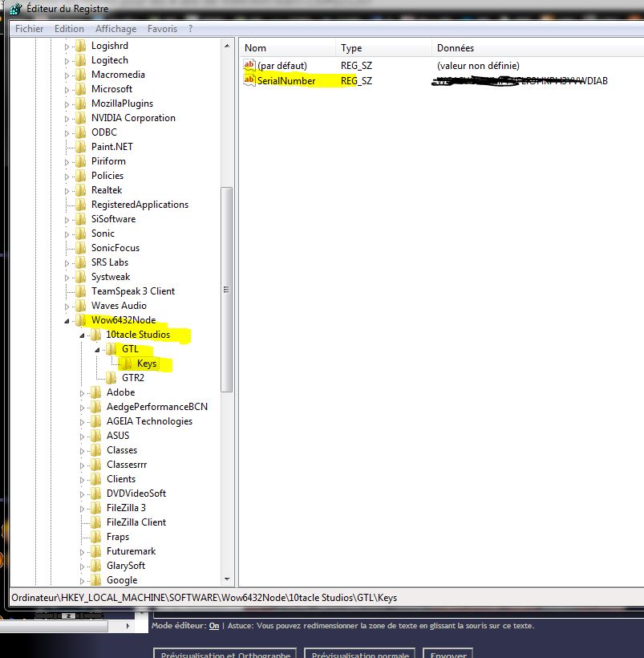Image resolution: width=644 pixels, height=658 pixels.
Task: Open the Fichier menu
Action: point(29,29)
